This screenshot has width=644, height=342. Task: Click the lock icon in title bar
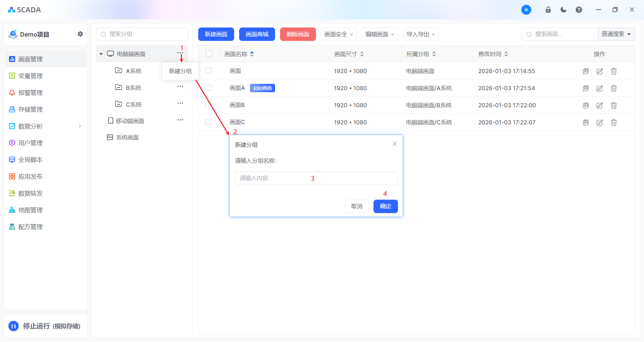[548, 10]
